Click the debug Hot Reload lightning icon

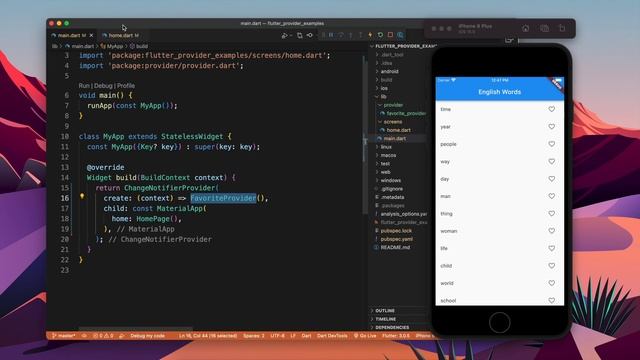[x=370, y=35]
